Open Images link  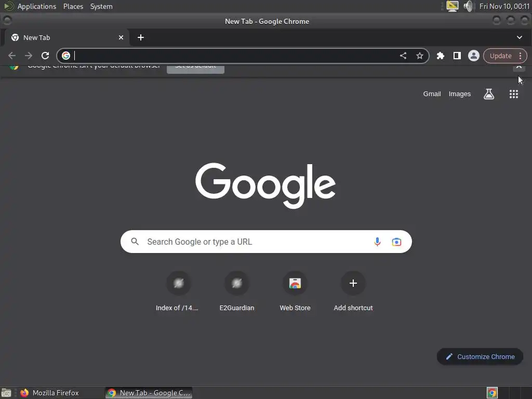459,94
